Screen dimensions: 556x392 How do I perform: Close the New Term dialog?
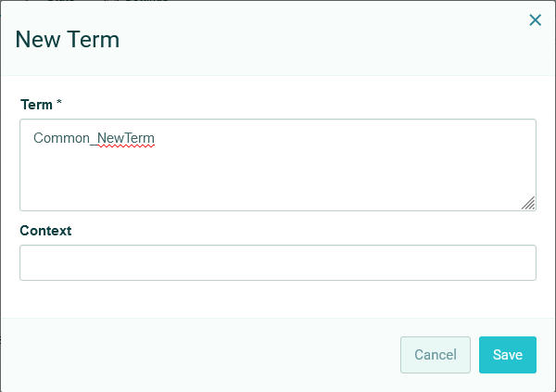[x=535, y=19]
